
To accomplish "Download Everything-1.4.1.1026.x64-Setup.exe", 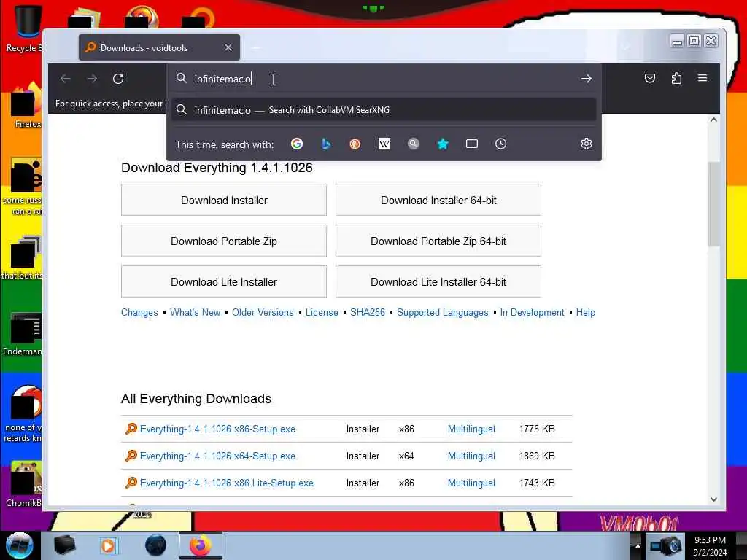I will (x=217, y=456).
